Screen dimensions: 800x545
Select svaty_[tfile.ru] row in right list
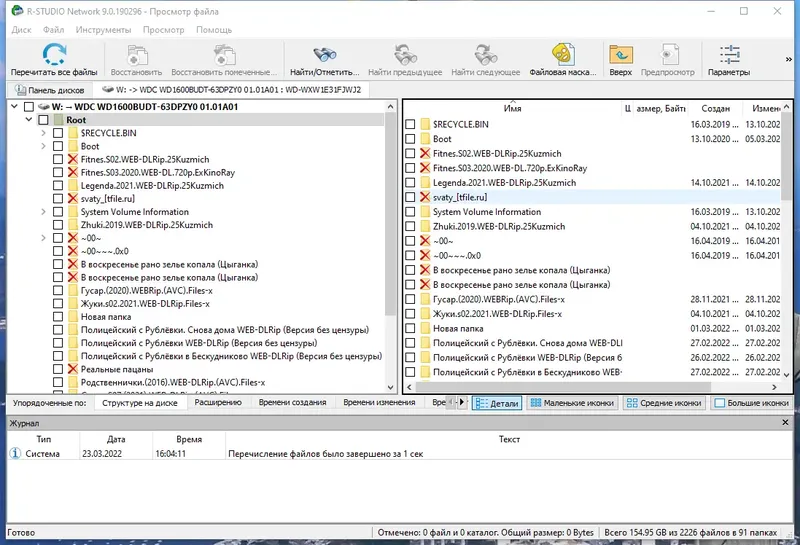592,197
